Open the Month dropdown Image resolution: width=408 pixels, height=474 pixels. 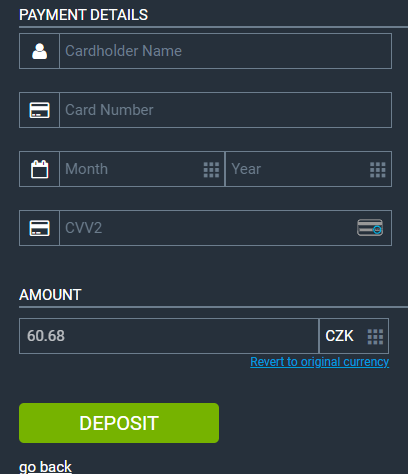tap(142, 169)
